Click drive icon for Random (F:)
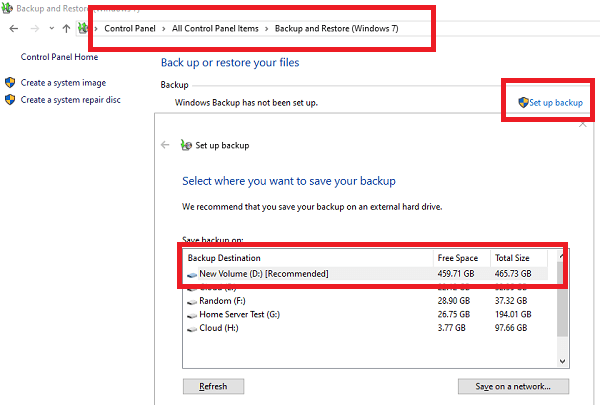Viewport: 600px width, 405px height. pos(192,302)
